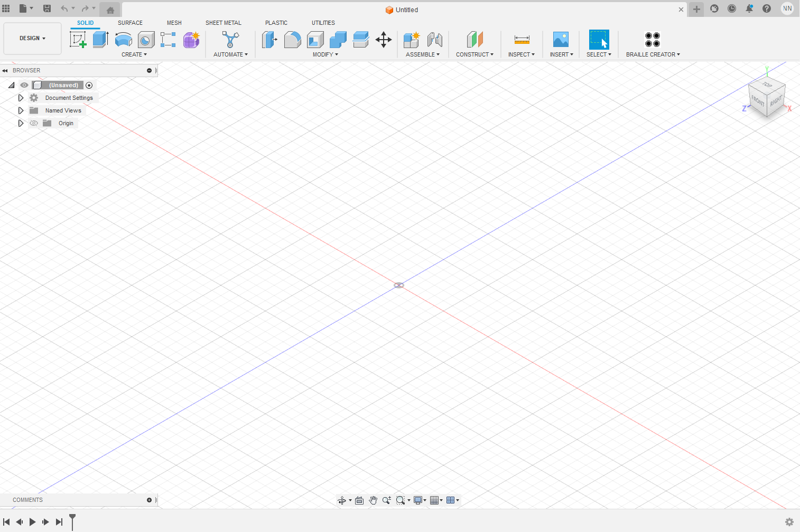Open the Modify dropdown menu
The width and height of the screenshot is (800, 532).
[x=324, y=54]
